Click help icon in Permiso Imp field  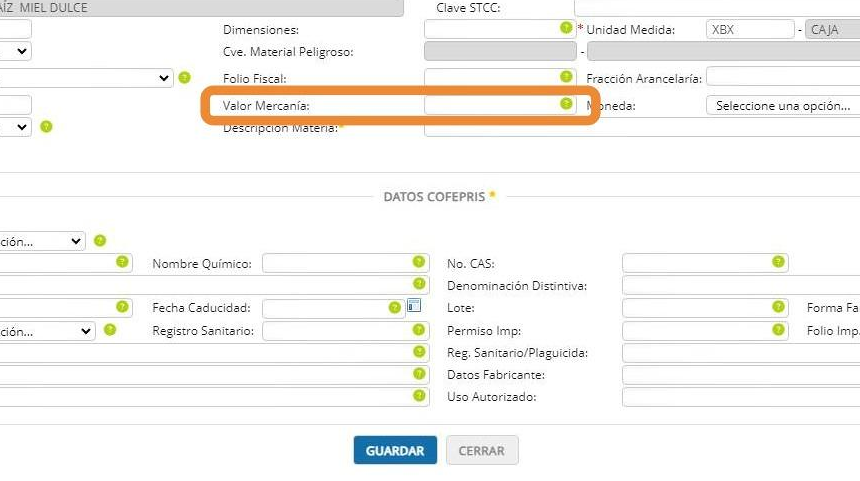[778, 329]
